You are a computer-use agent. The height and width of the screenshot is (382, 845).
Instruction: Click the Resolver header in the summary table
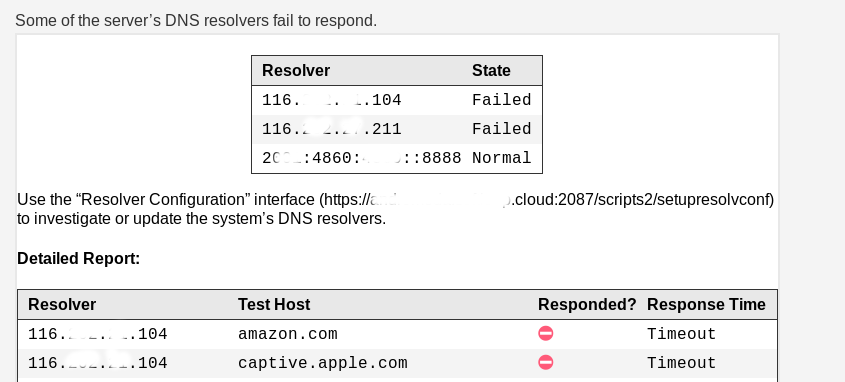296,71
